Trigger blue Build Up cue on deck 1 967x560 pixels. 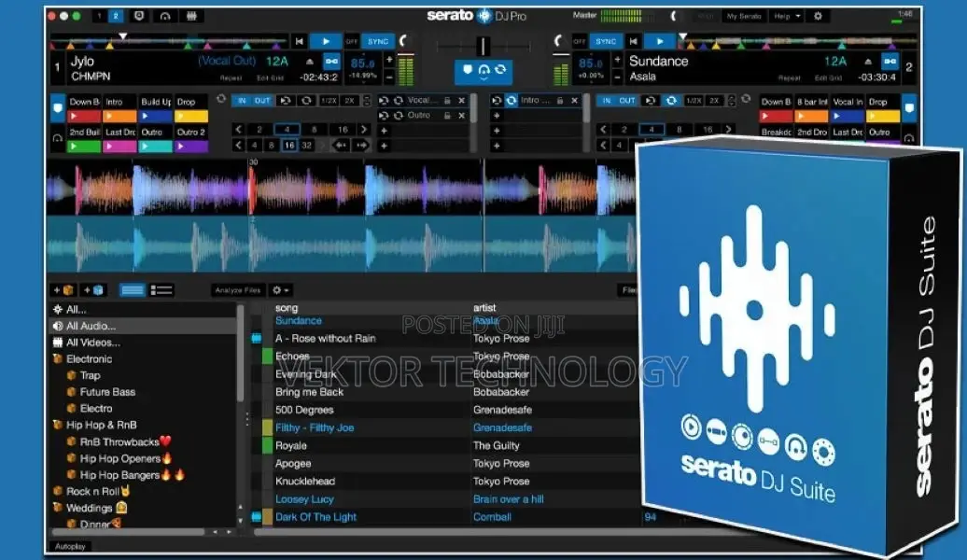tap(155, 116)
